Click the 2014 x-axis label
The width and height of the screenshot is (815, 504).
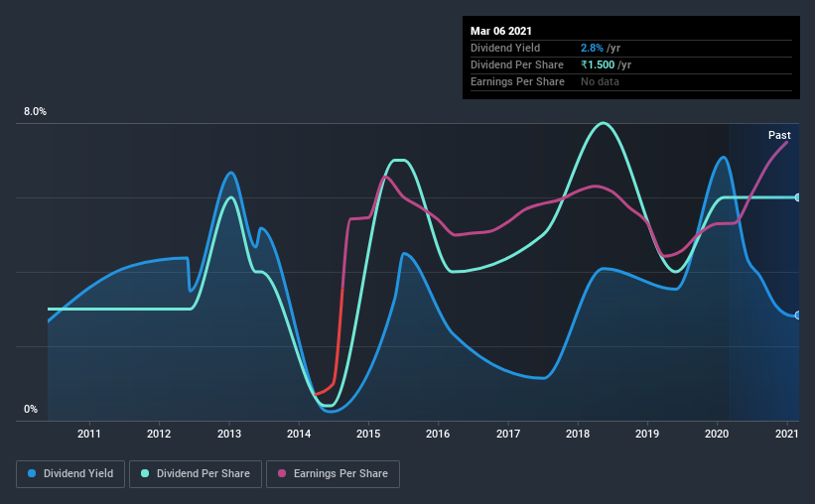click(x=299, y=434)
